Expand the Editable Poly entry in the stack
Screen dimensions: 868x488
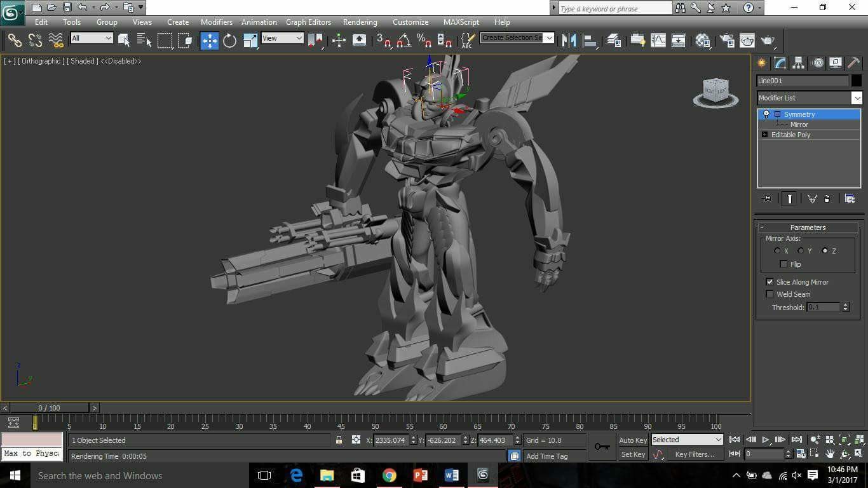[x=765, y=134]
